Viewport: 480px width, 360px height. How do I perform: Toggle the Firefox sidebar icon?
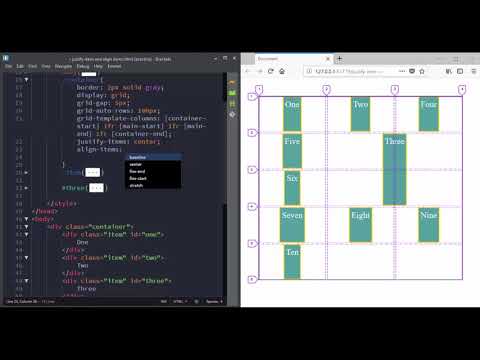point(460,71)
